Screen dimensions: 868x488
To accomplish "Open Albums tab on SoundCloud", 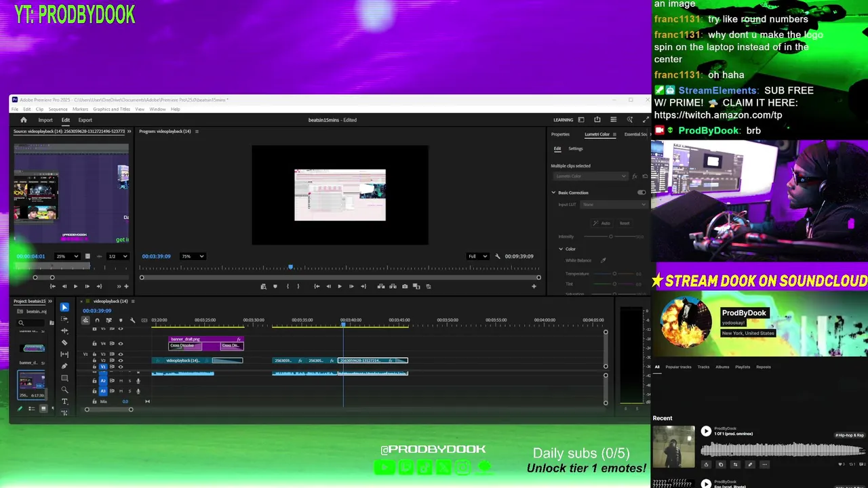I will pyautogui.click(x=722, y=367).
